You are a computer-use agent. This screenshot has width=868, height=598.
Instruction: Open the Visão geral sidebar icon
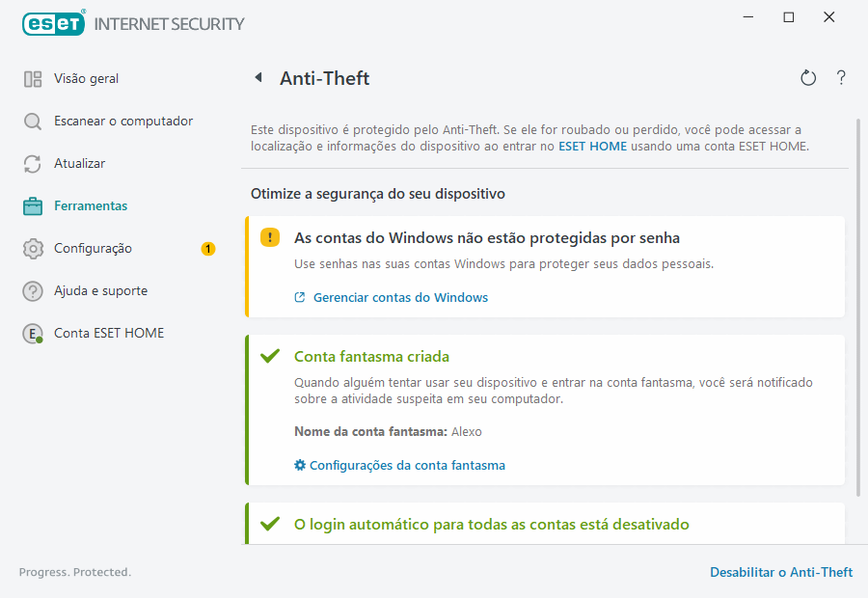coord(33,78)
